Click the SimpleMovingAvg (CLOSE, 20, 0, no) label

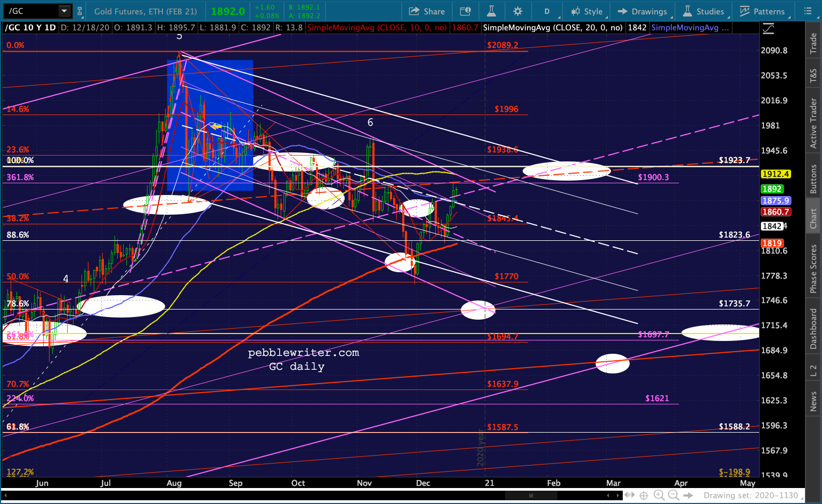(552, 28)
